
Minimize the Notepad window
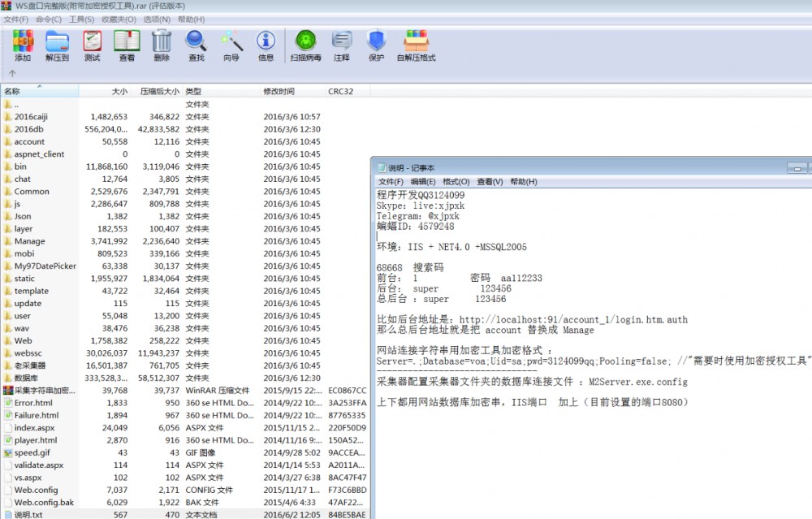[797, 168]
